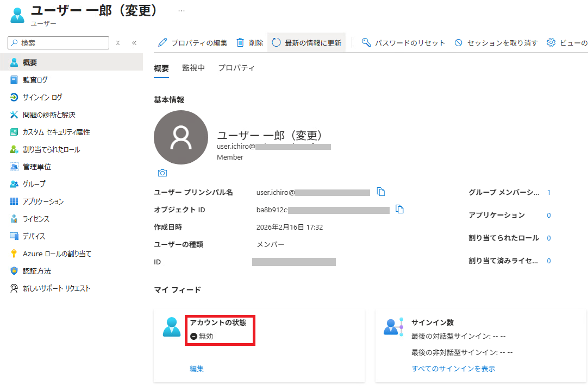Copy the Object ID using its icon

(x=400, y=210)
